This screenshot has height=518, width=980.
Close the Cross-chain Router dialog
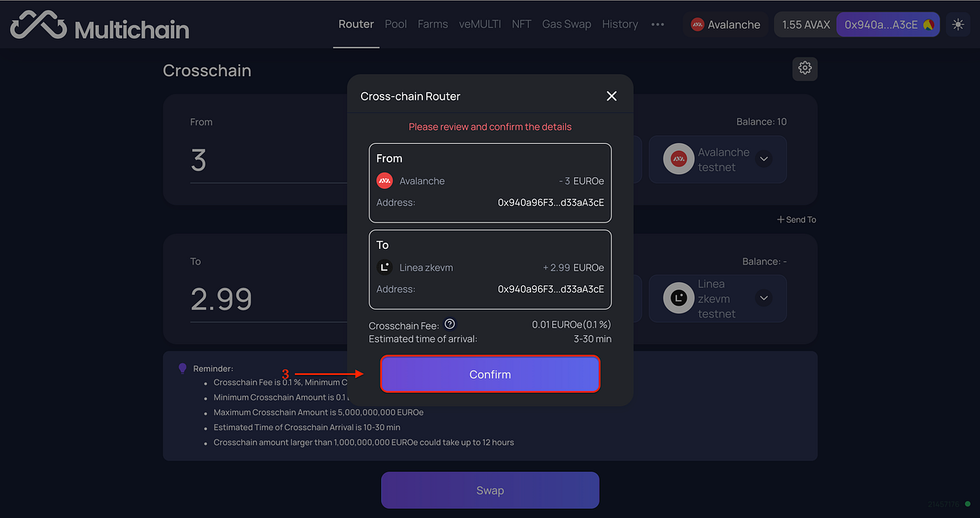pyautogui.click(x=611, y=96)
